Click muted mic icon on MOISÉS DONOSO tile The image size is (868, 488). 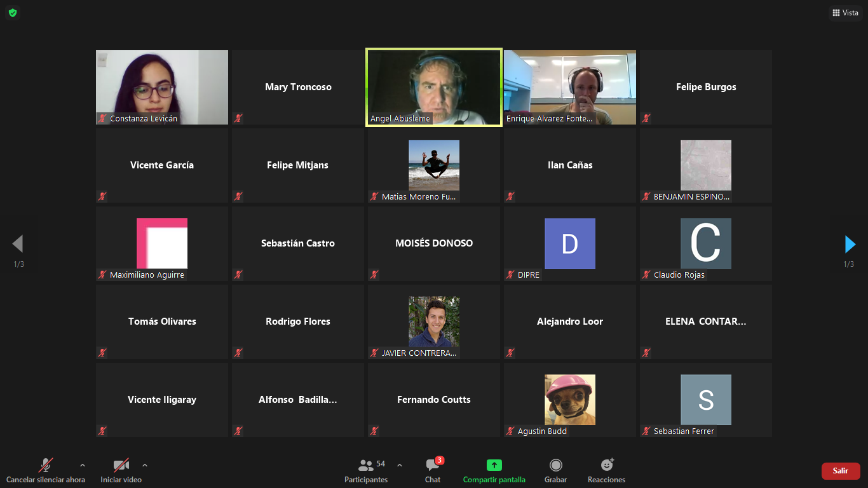pos(374,274)
